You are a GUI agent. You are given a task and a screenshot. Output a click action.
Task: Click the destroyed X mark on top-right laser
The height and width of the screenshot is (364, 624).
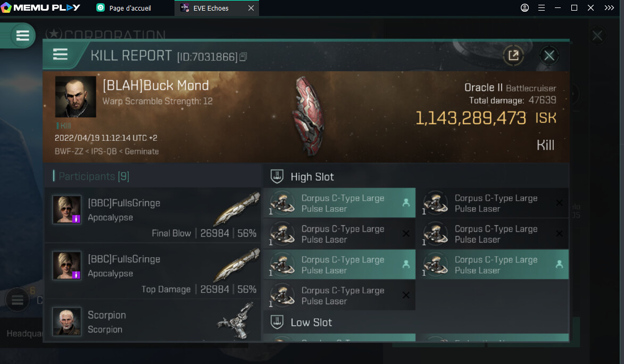click(559, 203)
